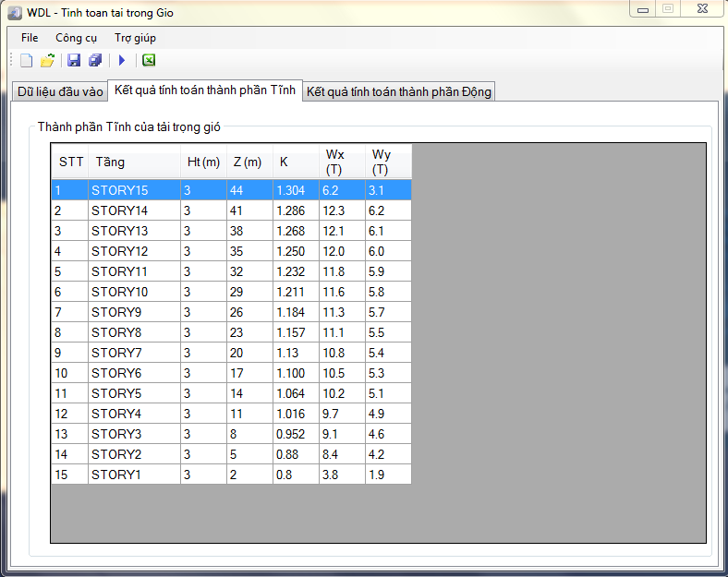Viewport: 728px width, 577px height.
Task: Select the STORY8 cell
Action: 134,332
